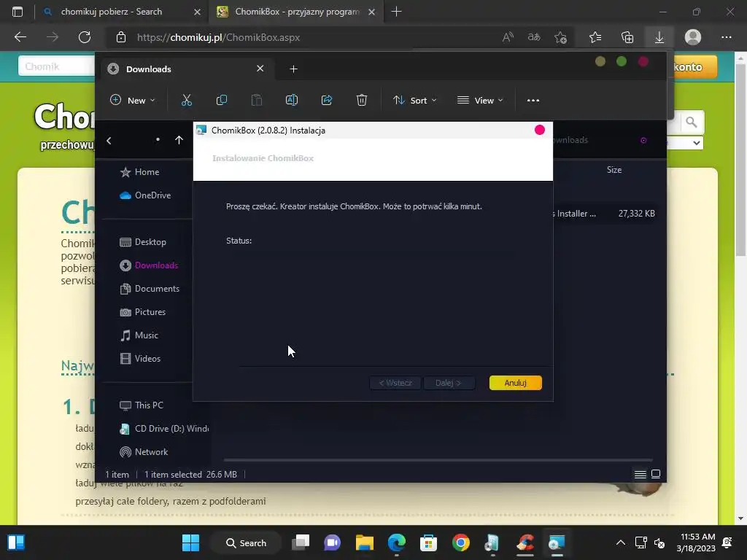The width and height of the screenshot is (747, 560).
Task: Click the Delete trash icon in Explorer
Action: (362, 100)
